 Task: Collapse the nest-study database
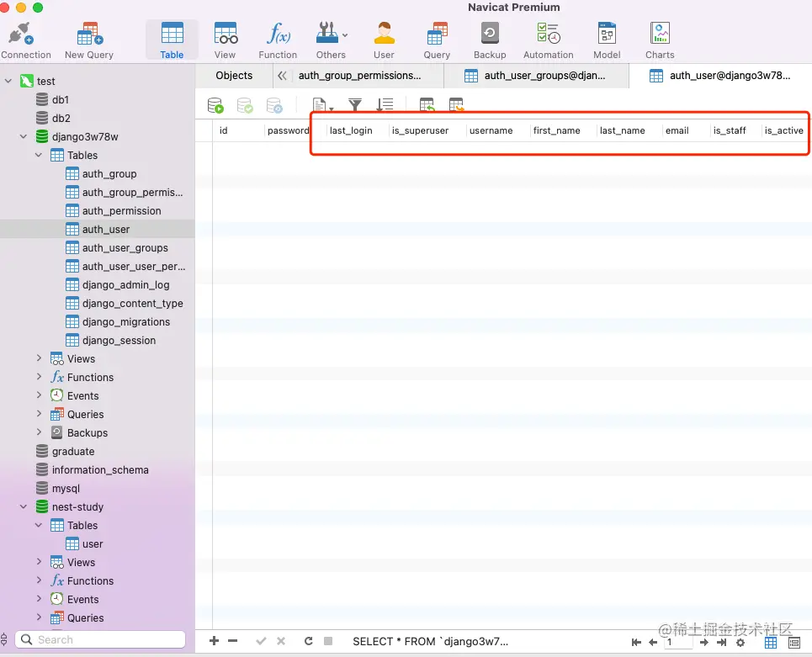(24, 506)
